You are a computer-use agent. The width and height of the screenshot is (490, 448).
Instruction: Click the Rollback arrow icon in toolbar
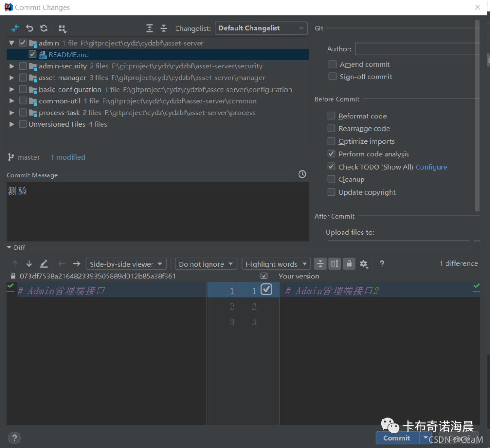[x=29, y=28]
